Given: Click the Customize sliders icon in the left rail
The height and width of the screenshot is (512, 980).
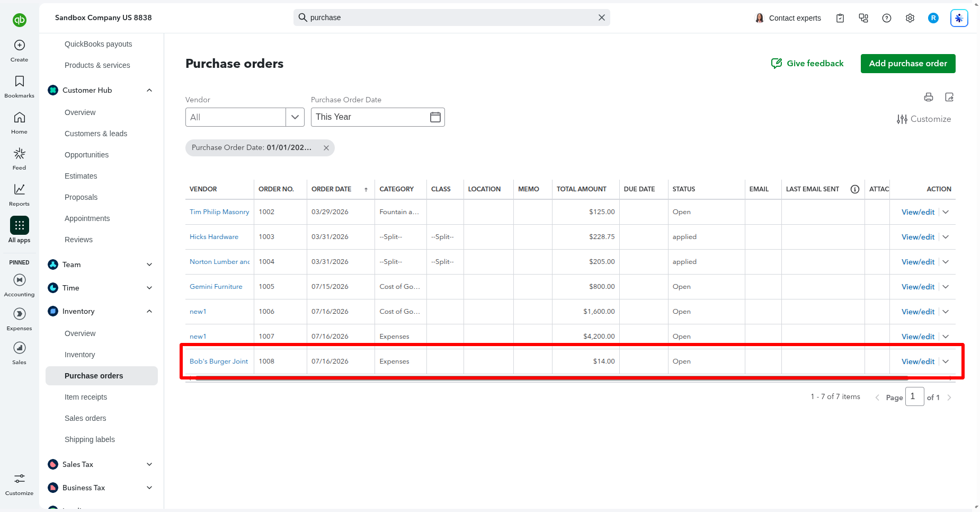Looking at the screenshot, I should tap(20, 479).
